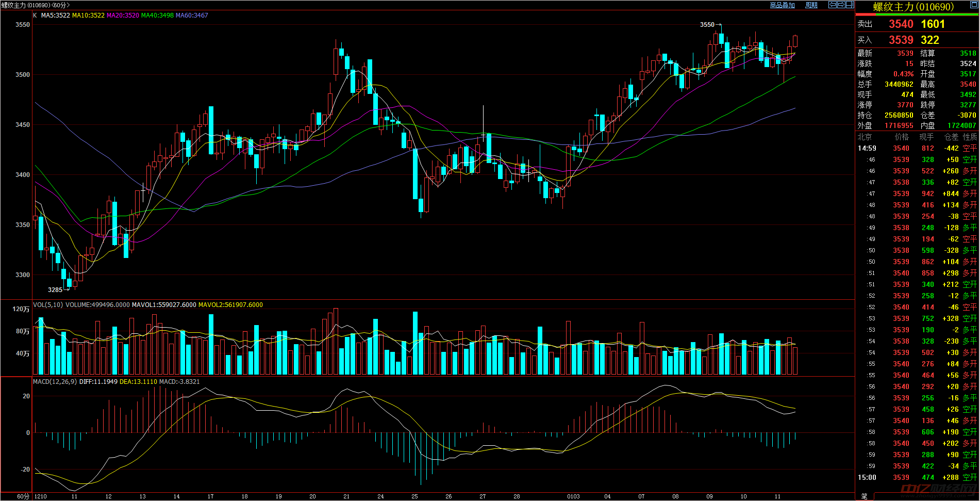Click the 跌停 value 3277

(x=968, y=105)
